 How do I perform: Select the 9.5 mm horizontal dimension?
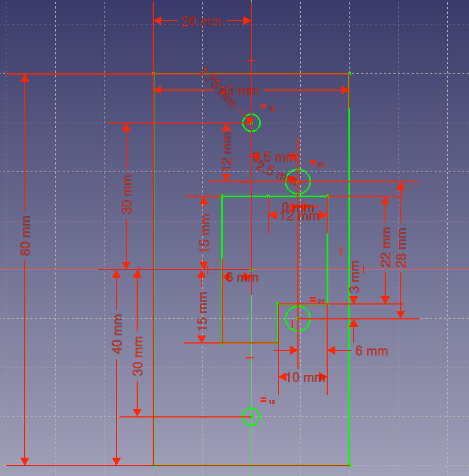tap(274, 157)
